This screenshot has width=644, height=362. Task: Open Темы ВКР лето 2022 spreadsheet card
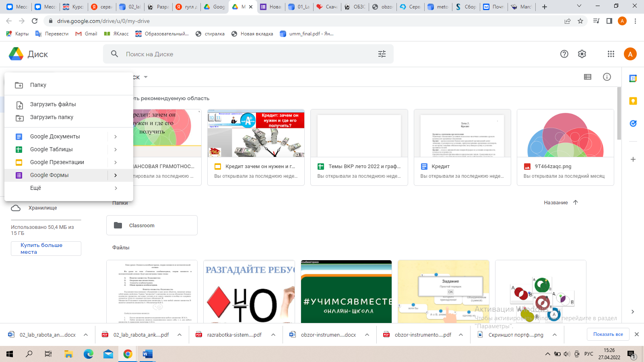(359, 147)
